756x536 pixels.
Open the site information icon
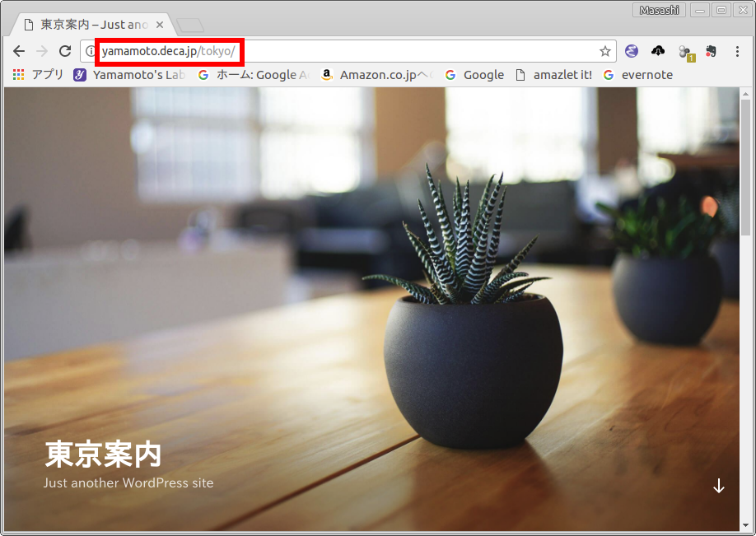91,51
